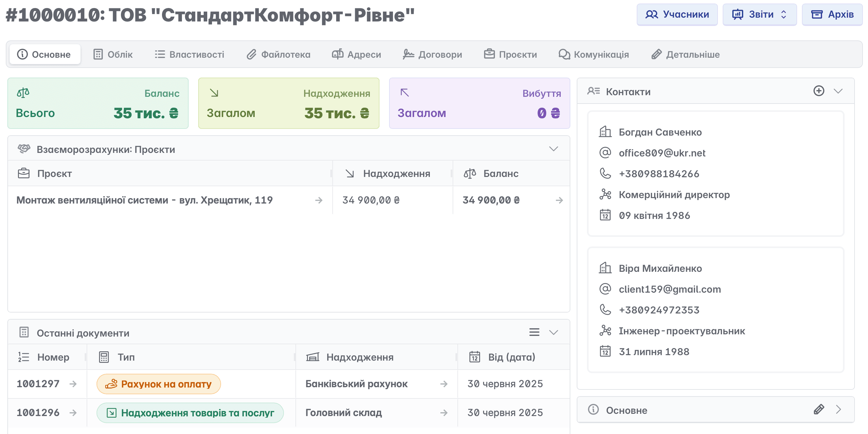This screenshot has height=434, width=868.
Task: Click arrow beside balance 34 900,00 ₴
Action: [x=559, y=200]
